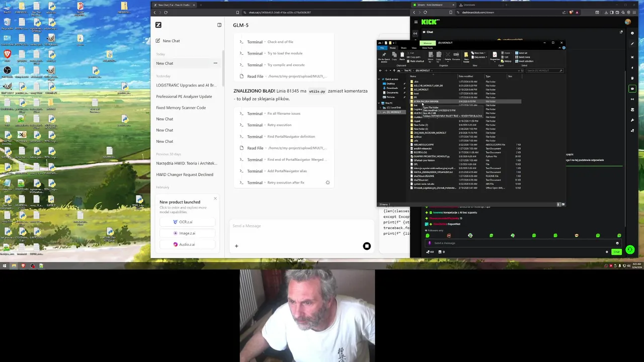Switch Explorer to large icons view button
The width and height of the screenshot is (644, 362).
click(x=563, y=204)
